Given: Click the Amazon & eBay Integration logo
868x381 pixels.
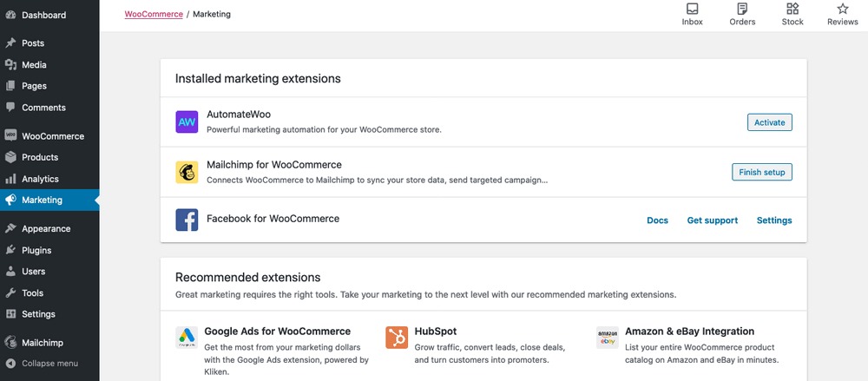Looking at the screenshot, I should pos(608,338).
